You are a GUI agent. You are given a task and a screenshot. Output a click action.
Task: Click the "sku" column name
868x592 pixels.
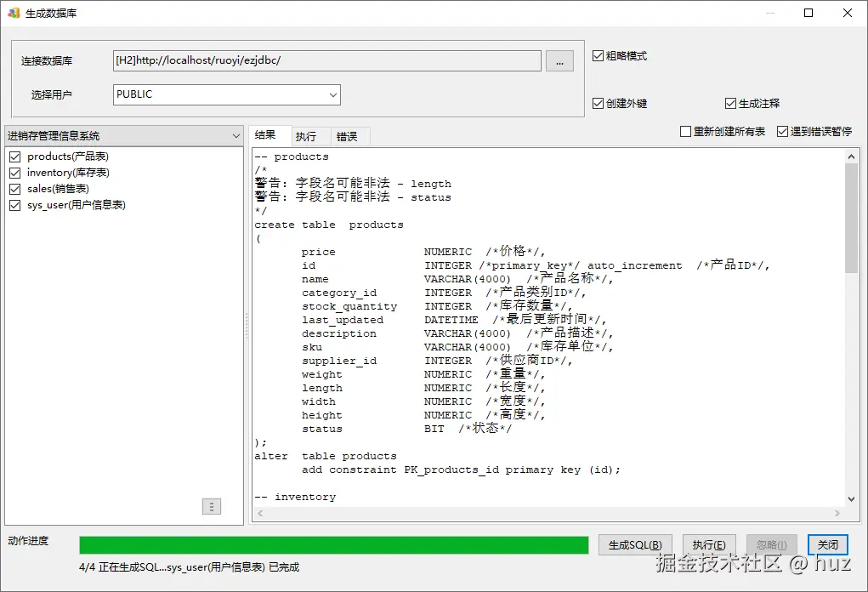[312, 347]
